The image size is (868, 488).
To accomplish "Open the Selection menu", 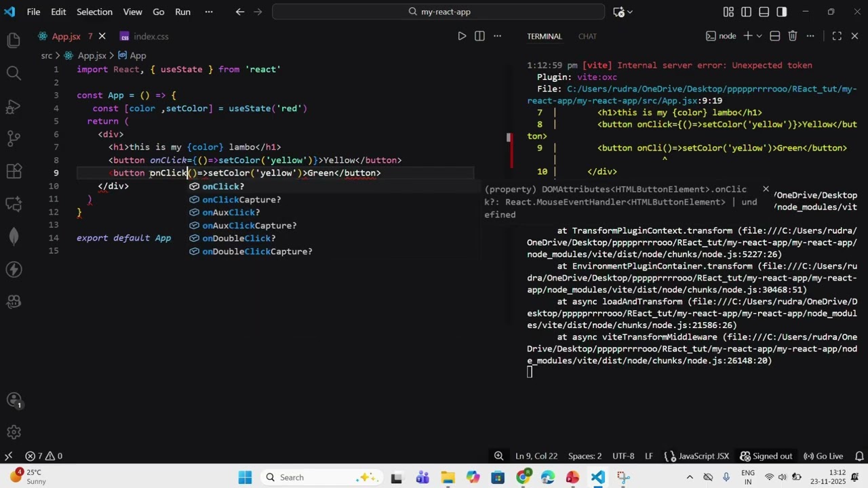I will coord(94,12).
